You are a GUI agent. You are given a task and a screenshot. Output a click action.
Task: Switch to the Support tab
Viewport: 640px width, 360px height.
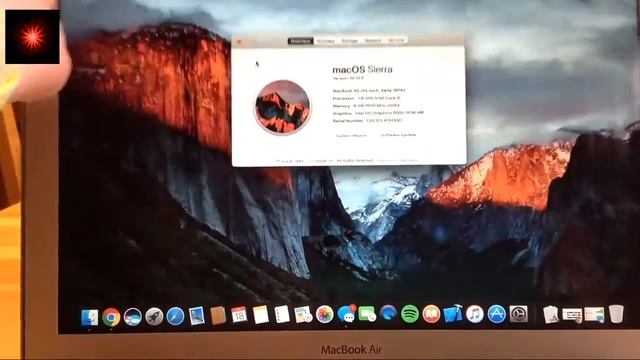(373, 40)
